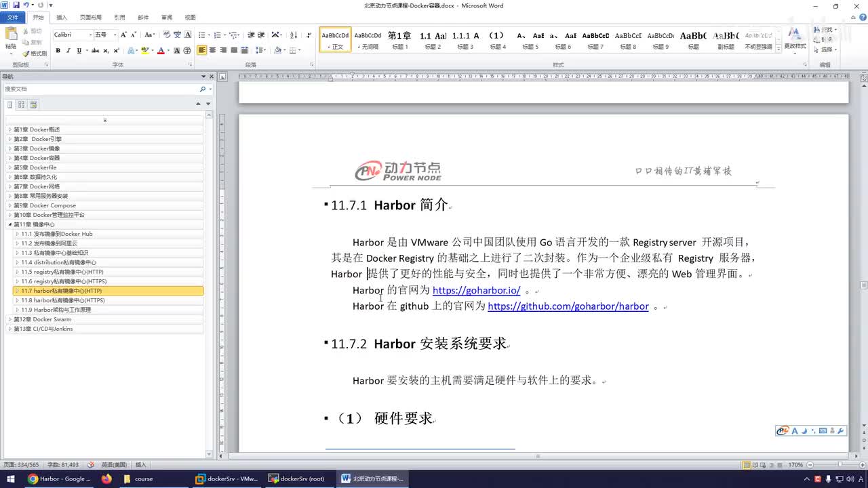Expand the 第1章 Docker概述 heading

(x=9, y=129)
